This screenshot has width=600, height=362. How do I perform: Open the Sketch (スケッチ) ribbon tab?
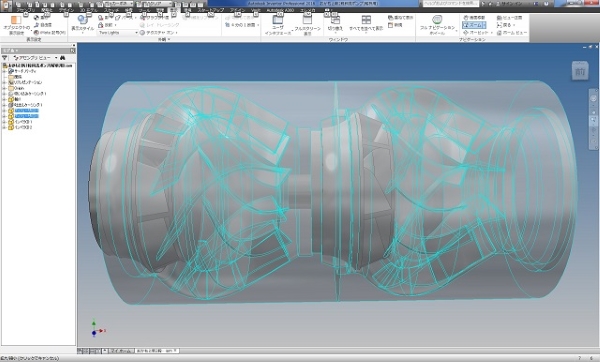pos(111,10)
